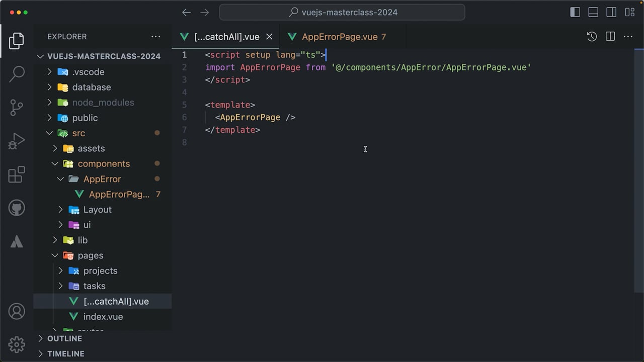Expand the assets folder
The width and height of the screenshot is (644, 362).
point(55,148)
